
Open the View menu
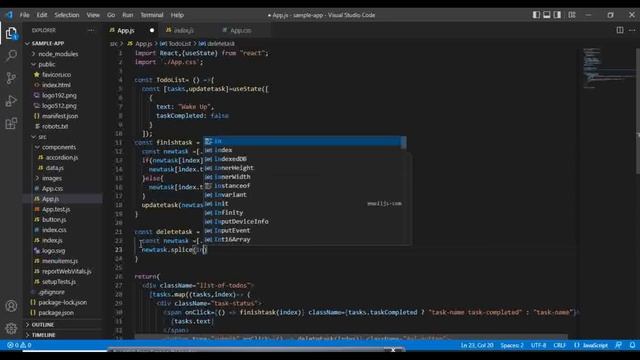click(x=93, y=15)
